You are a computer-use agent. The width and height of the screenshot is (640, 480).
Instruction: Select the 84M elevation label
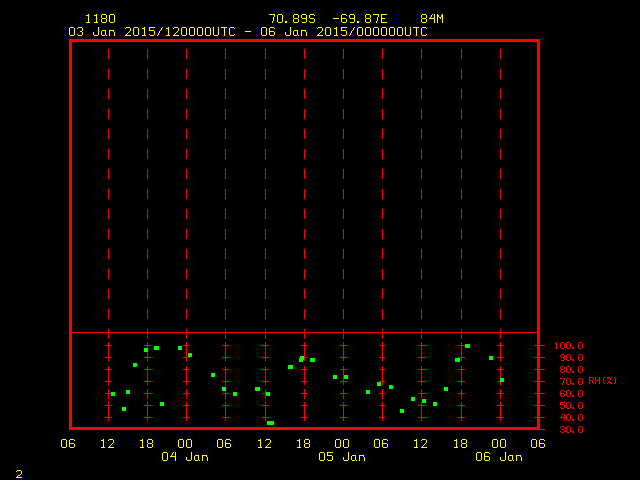(x=432, y=19)
